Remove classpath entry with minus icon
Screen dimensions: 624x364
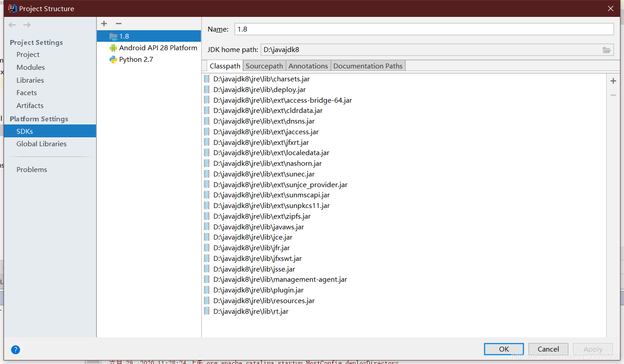point(613,95)
